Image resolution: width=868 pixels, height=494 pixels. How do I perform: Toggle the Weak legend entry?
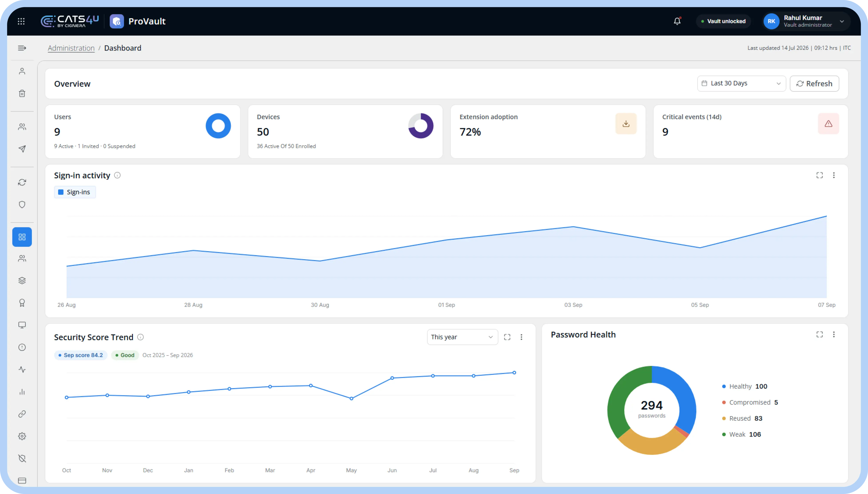tap(741, 434)
